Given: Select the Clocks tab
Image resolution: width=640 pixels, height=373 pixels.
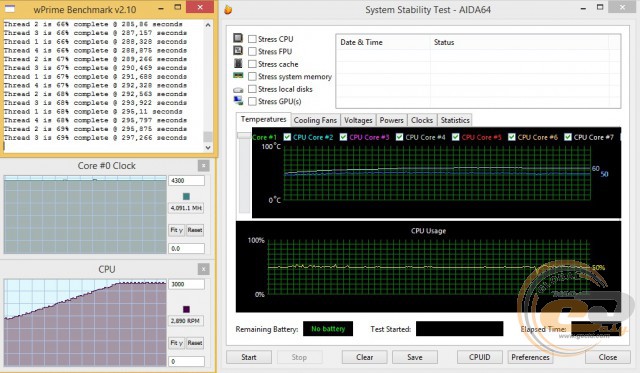Looking at the screenshot, I should tap(422, 120).
